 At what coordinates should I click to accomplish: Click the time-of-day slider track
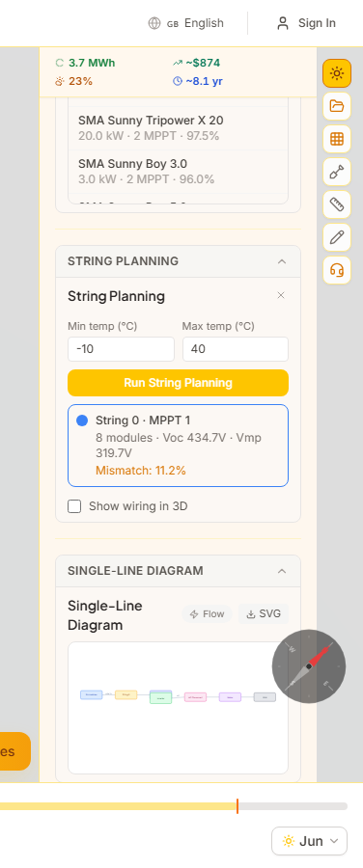[x=174, y=806]
